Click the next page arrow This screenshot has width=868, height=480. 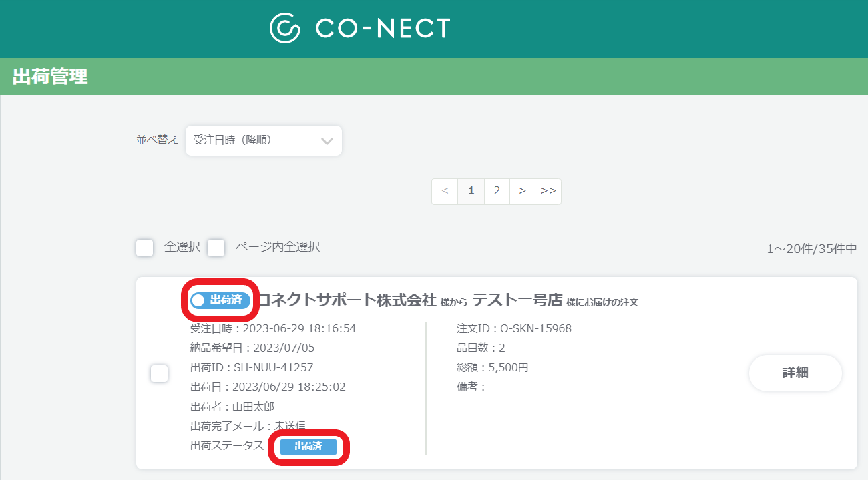click(x=522, y=191)
